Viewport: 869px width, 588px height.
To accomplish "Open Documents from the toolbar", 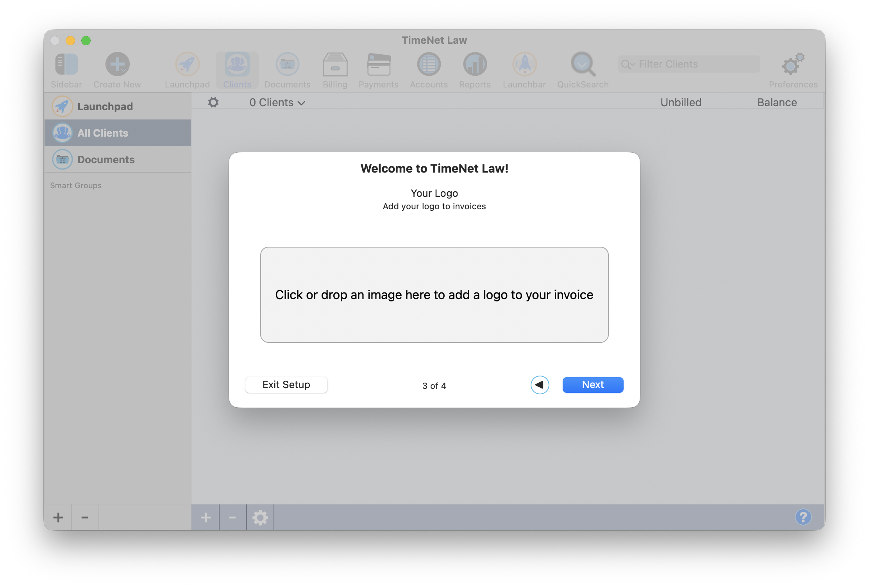I will click(288, 64).
